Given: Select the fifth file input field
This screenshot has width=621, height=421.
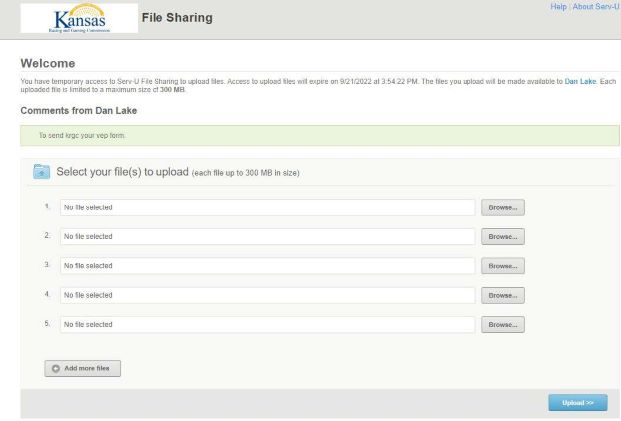Looking at the screenshot, I should click(267, 325).
